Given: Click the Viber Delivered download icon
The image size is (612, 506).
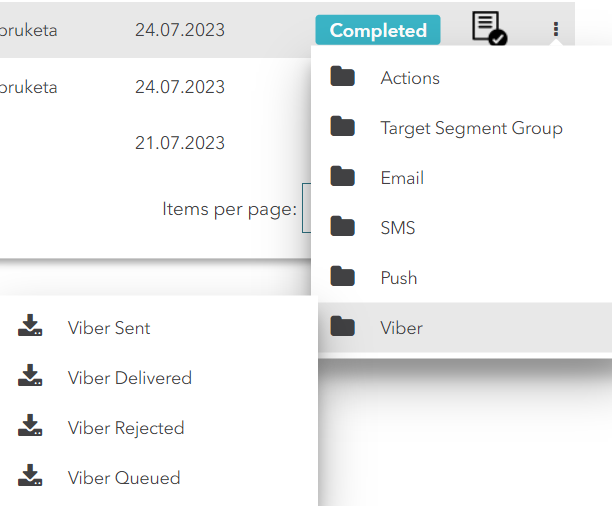Looking at the screenshot, I should coord(30,377).
